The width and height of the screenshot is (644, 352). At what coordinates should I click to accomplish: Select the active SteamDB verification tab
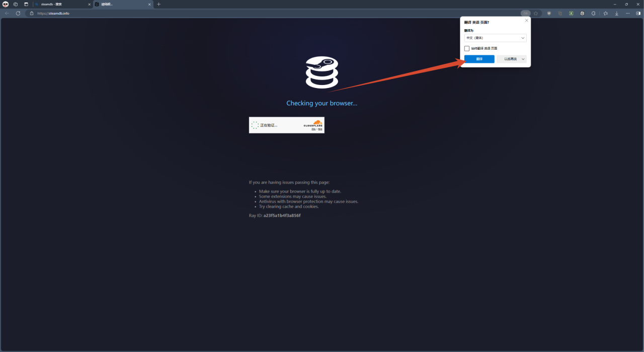click(123, 4)
